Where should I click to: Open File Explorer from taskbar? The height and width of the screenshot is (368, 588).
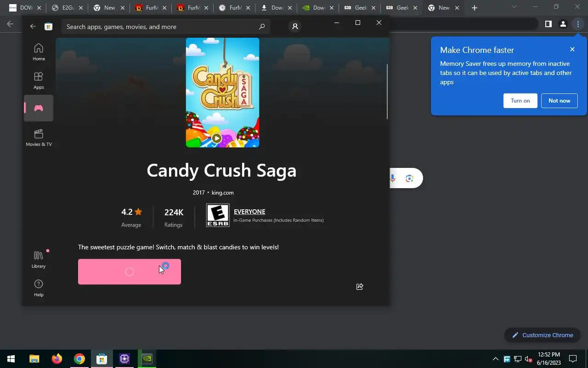(x=34, y=359)
